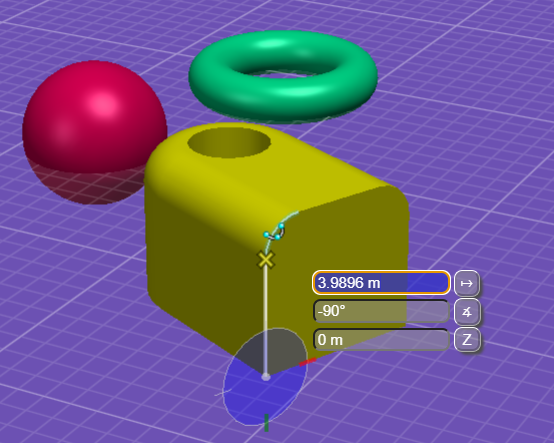Click the angle field showing -90°
Screen dimensions: 554x443
(381, 311)
